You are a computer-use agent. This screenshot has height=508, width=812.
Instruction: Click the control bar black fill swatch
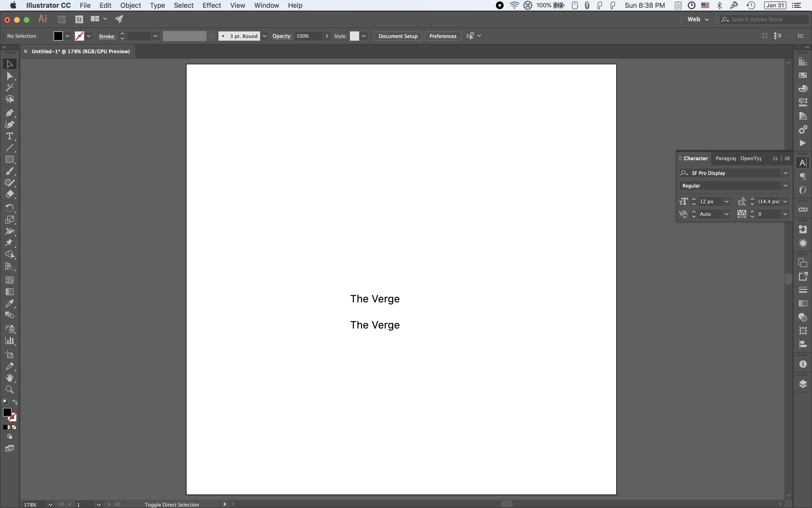click(58, 36)
